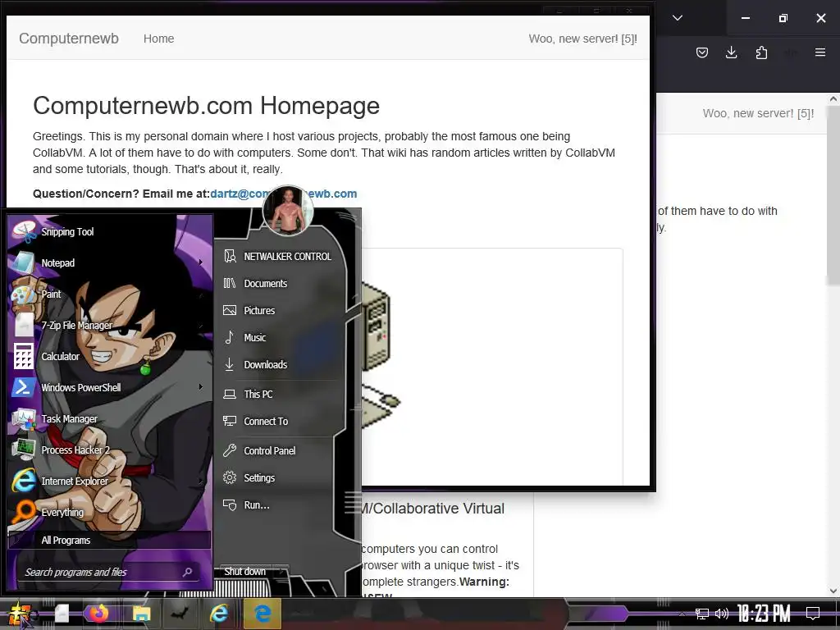Open Snipping Tool from start menu
This screenshot has height=630, width=840.
coord(110,232)
